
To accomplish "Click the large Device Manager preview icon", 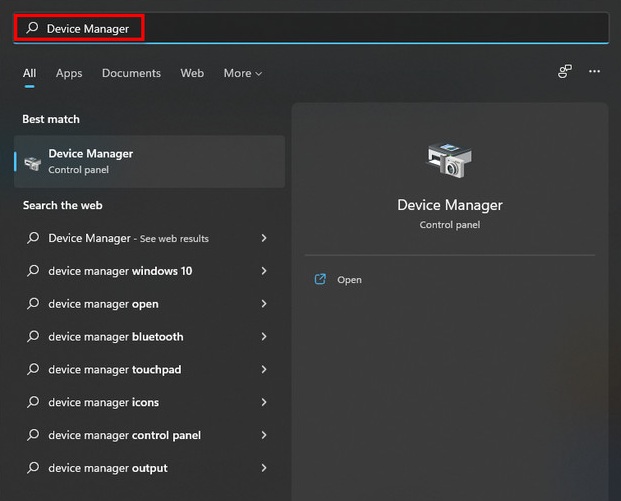I will coord(449,160).
